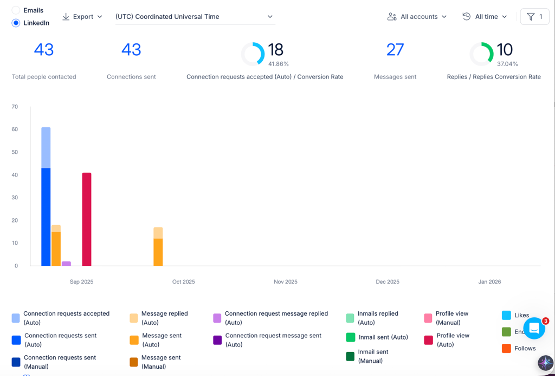Toggle Message sent (Auto) legend item
This screenshot has width=555, height=392.
[156, 340]
